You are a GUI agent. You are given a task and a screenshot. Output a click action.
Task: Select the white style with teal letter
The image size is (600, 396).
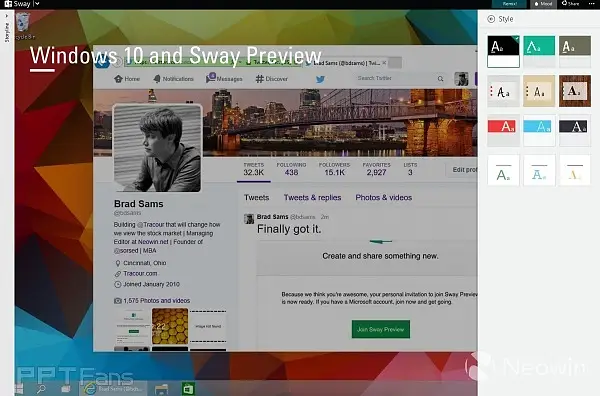539,171
